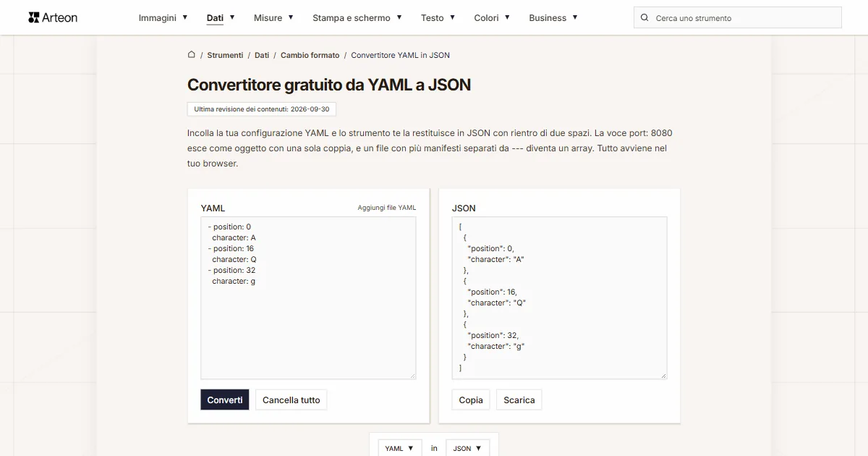Expand the arrow next to Dati

click(x=232, y=17)
